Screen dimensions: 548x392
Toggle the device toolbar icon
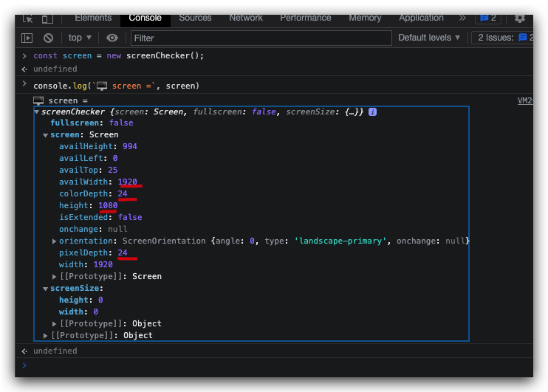click(x=47, y=18)
